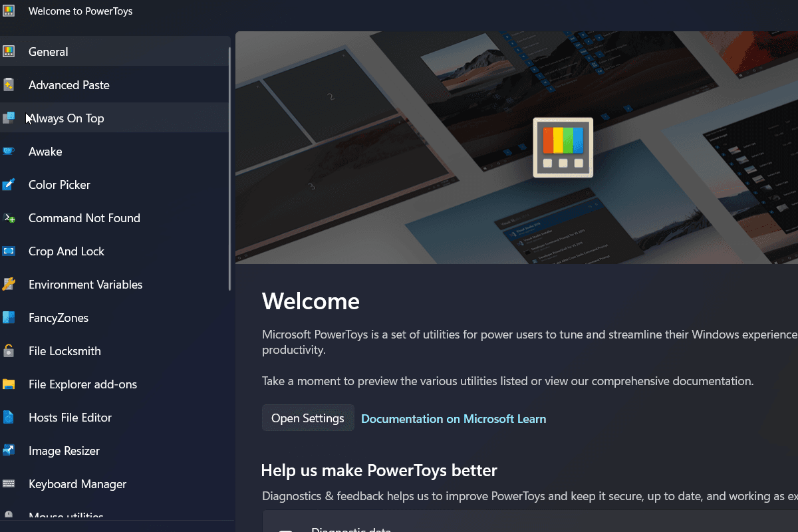The image size is (798, 532).
Task: Click the Awake coffee cup icon
Action: (x=8, y=151)
